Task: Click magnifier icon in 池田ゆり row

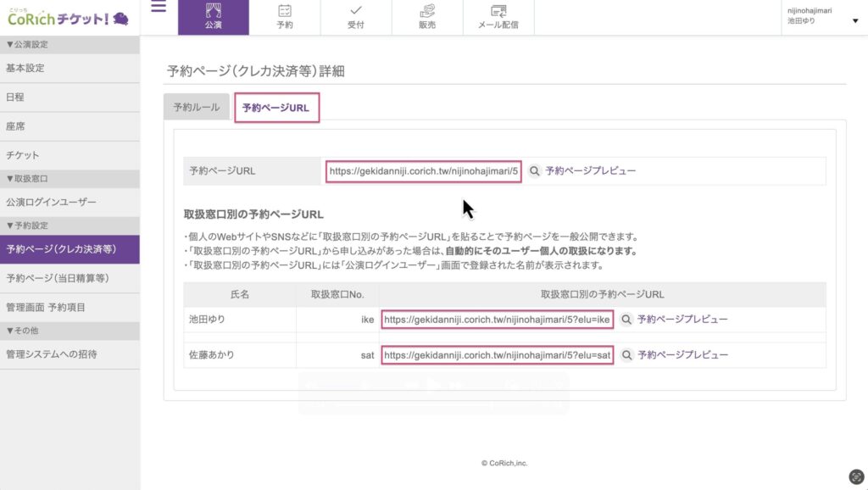Action: (626, 320)
